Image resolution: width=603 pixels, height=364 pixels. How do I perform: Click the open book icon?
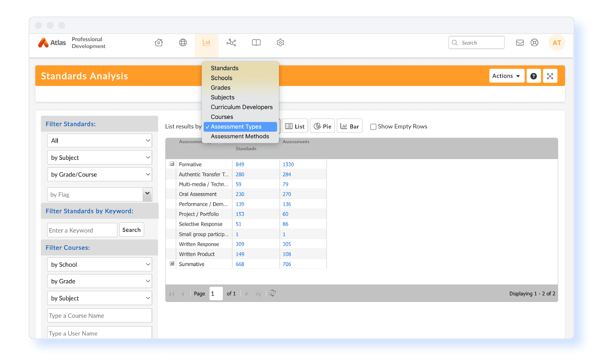point(256,43)
